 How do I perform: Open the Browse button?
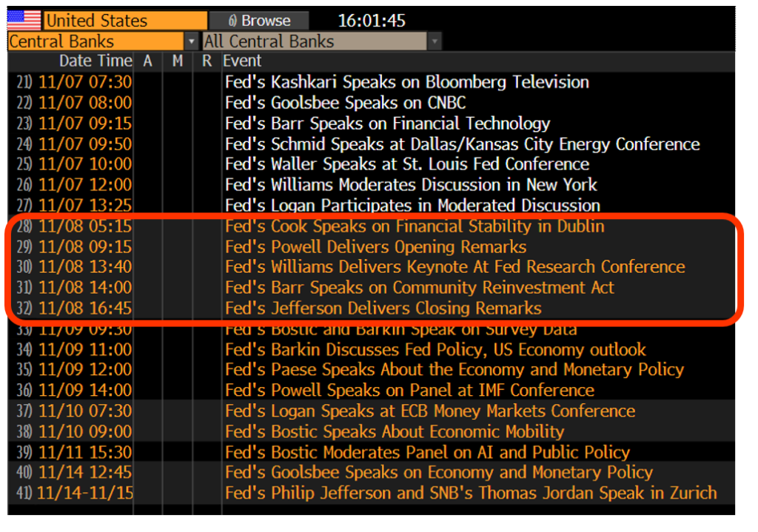coord(259,20)
